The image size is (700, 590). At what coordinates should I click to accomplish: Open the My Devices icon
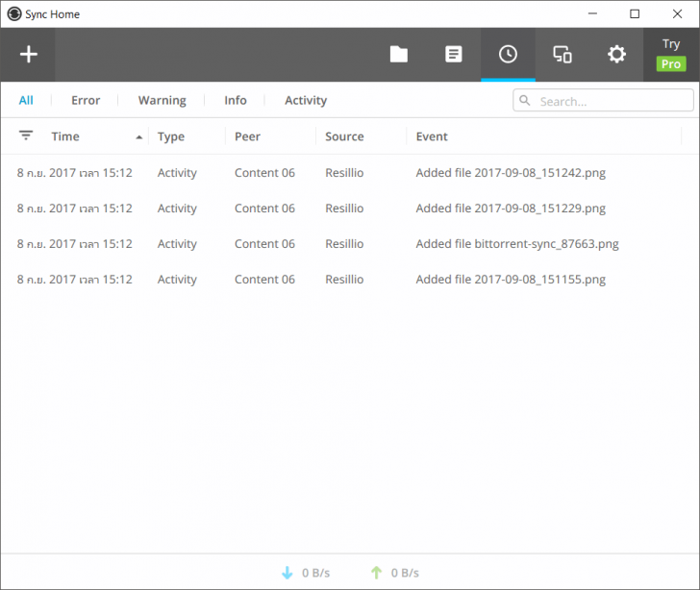(562, 55)
